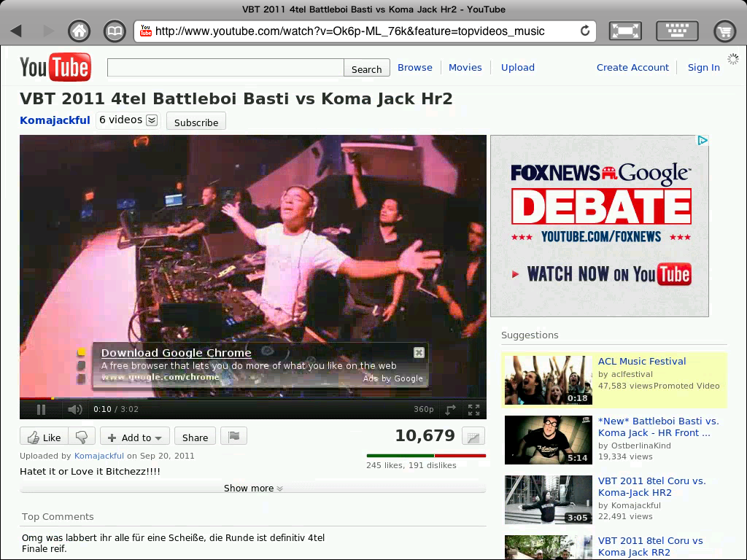The width and height of the screenshot is (747, 560).
Task: Open the video resize toggle next to fullscreen
Action: coord(451,409)
